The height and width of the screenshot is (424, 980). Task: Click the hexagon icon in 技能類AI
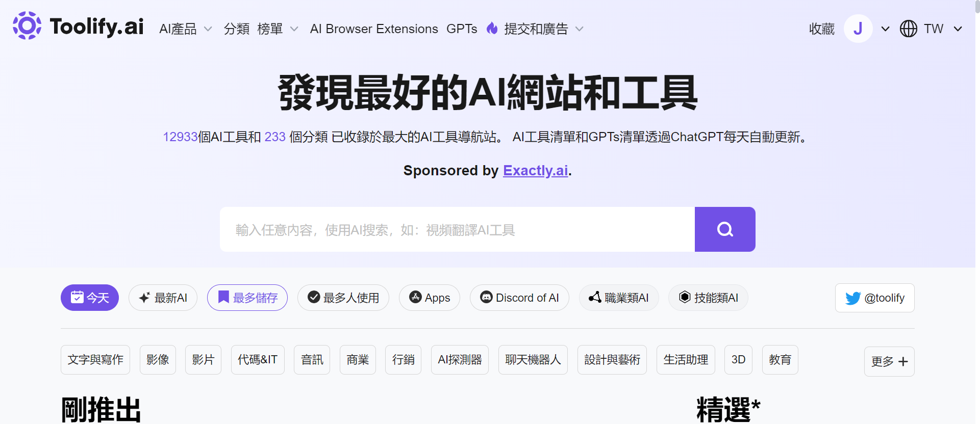click(x=685, y=297)
